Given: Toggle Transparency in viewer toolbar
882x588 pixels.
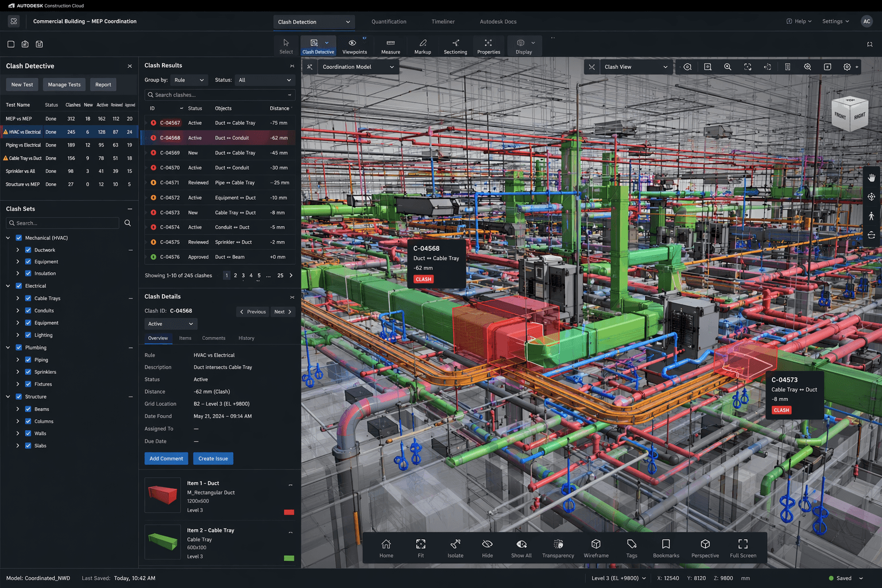Looking at the screenshot, I should pos(558,548).
